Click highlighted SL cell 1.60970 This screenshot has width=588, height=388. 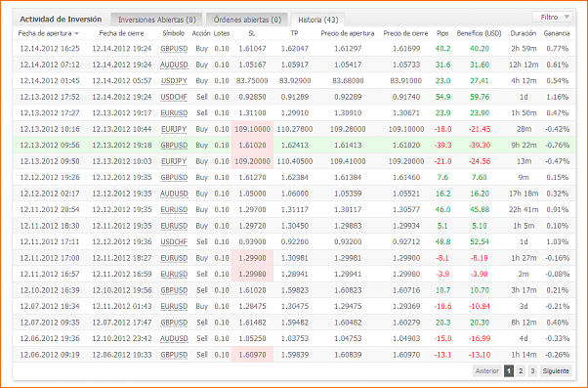[252, 355]
